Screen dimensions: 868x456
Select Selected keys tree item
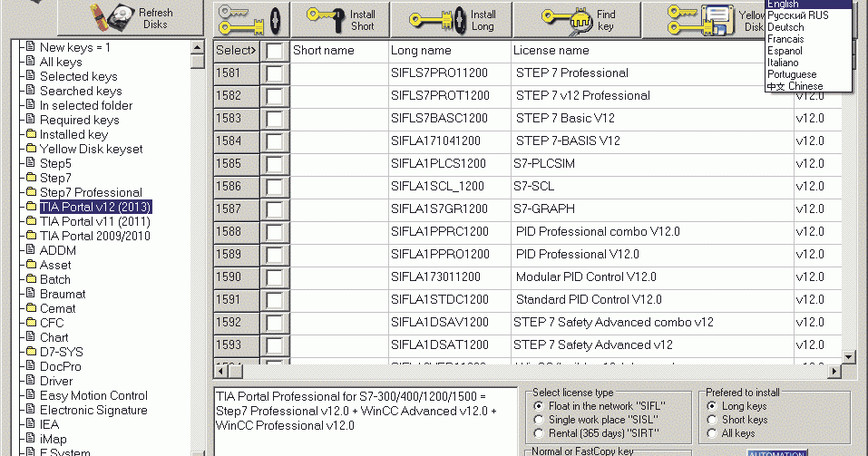[79, 76]
